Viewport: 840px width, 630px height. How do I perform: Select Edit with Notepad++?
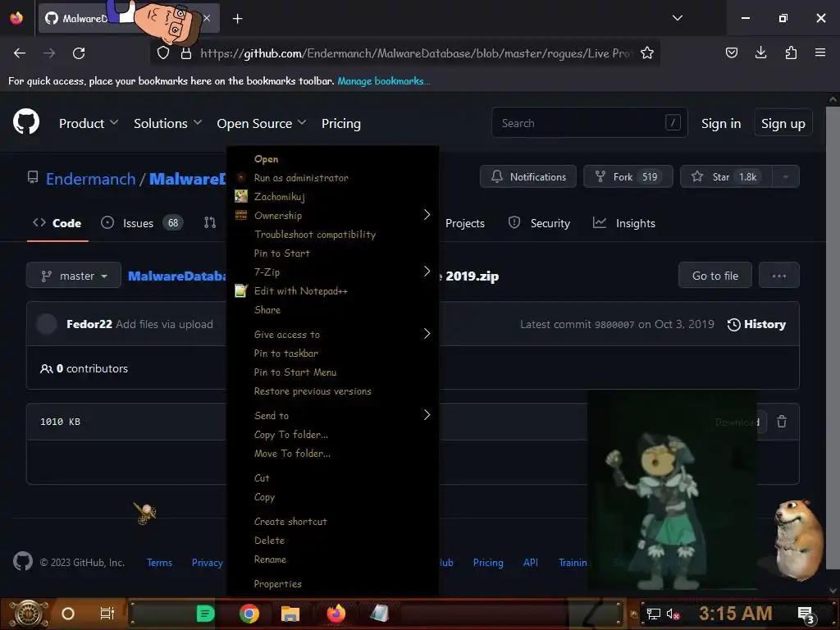point(332,291)
